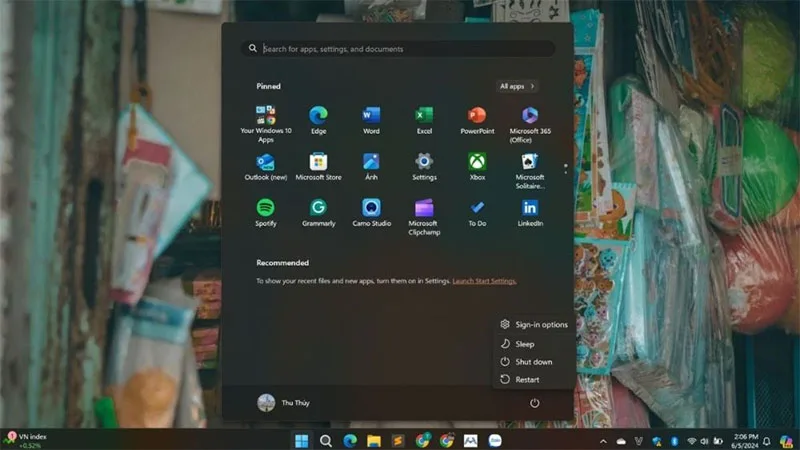800x450 pixels.
Task: Show hidden system tray icons chevron
Action: 603,441
